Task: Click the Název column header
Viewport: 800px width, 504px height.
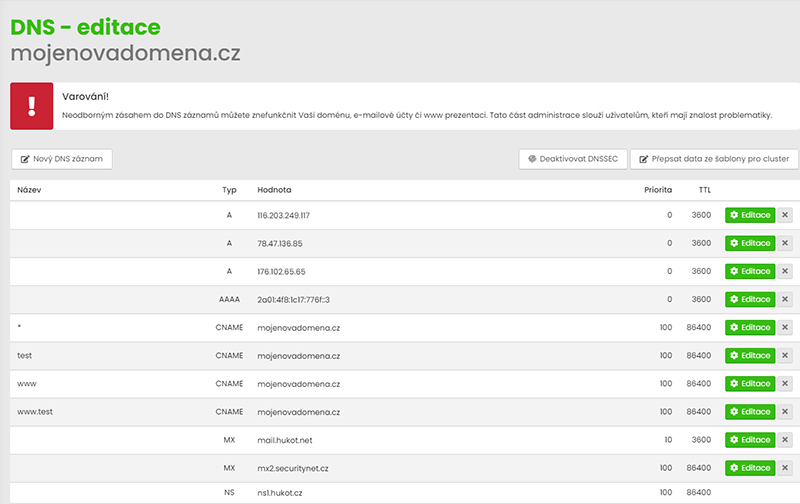Action: point(29,189)
